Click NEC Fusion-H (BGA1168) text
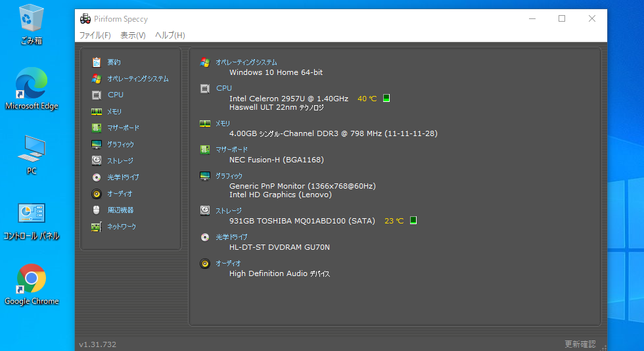The image size is (644, 351). [277, 160]
